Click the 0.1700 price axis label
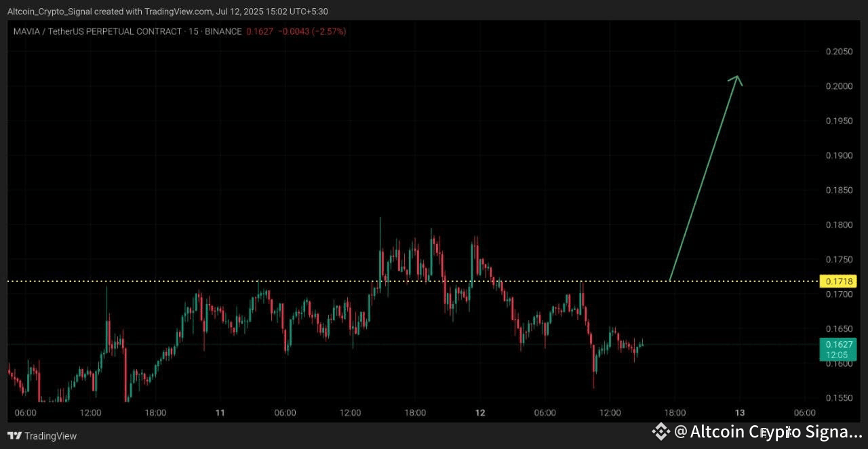 coord(839,294)
